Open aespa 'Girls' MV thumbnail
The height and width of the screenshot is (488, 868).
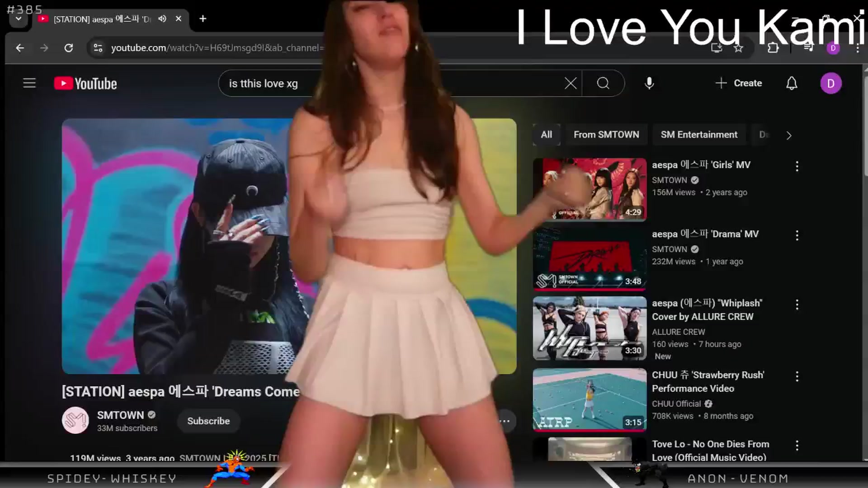pos(590,189)
